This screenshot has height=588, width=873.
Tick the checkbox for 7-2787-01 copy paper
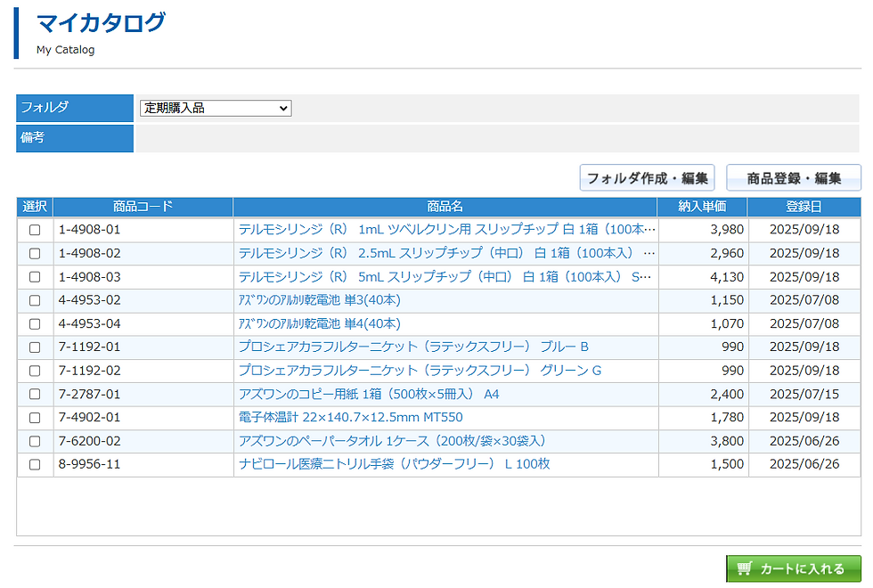(x=35, y=394)
